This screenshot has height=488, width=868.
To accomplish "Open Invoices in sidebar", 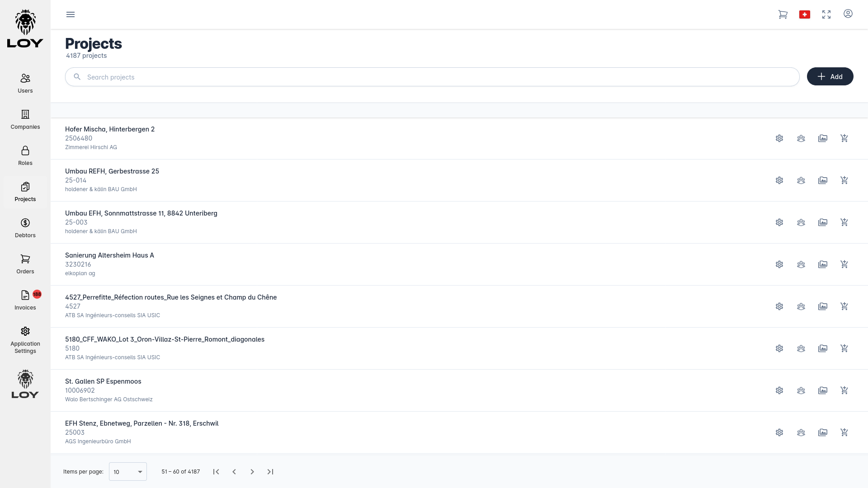I will point(25,300).
